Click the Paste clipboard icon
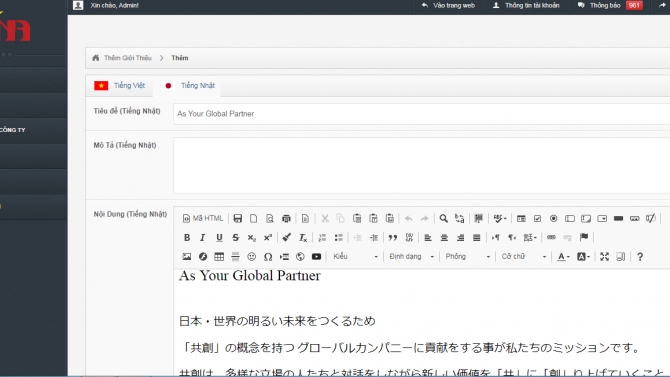The height and width of the screenshot is (377, 670). [357, 218]
